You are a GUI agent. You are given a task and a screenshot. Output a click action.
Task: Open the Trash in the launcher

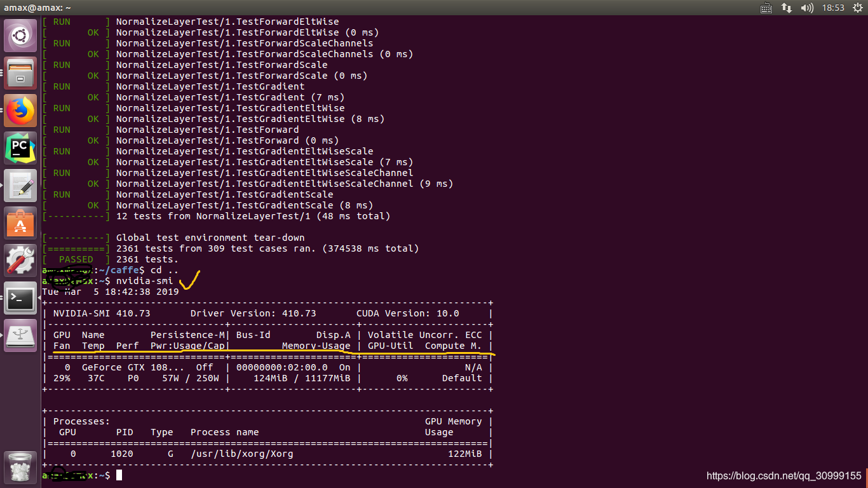point(21,467)
